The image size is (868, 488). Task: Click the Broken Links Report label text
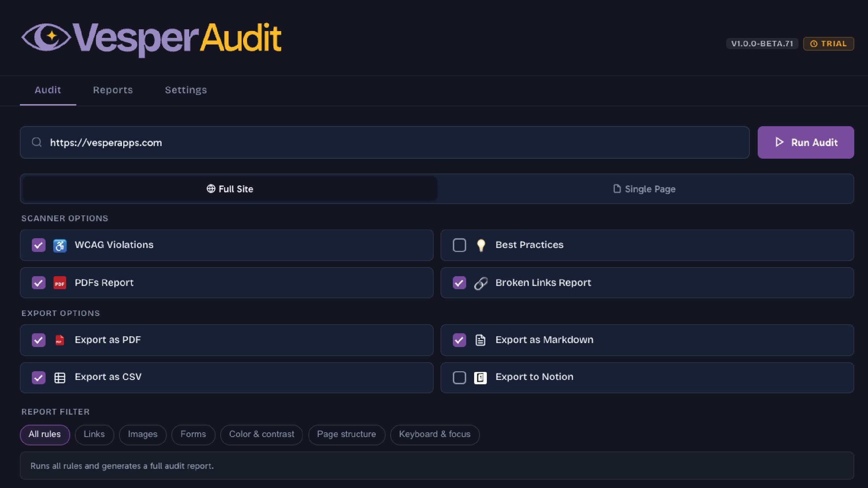point(543,283)
